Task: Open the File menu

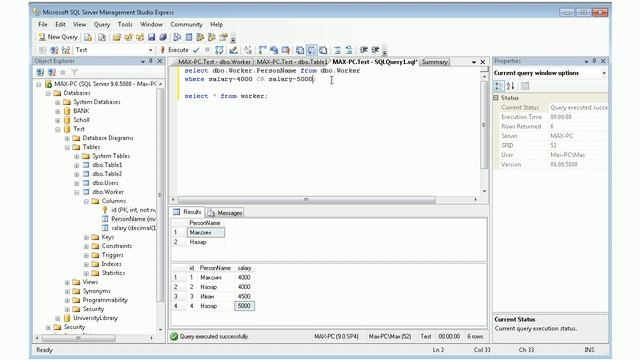Action: click(x=43, y=24)
